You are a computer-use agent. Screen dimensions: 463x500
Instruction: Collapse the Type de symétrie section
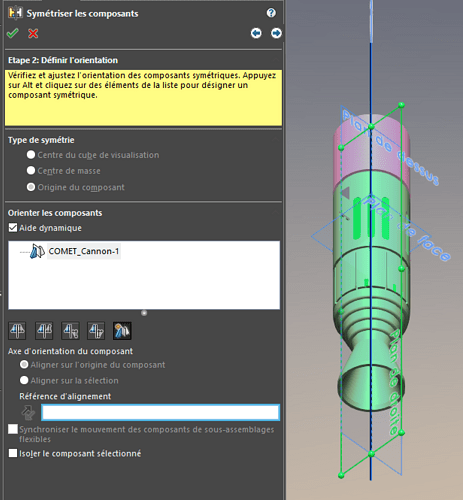tap(276, 140)
